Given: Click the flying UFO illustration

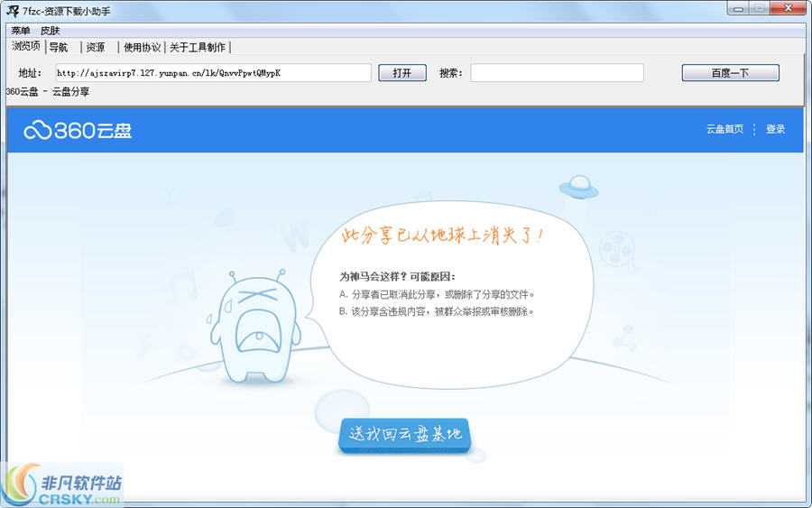Looking at the screenshot, I should pos(579,187).
